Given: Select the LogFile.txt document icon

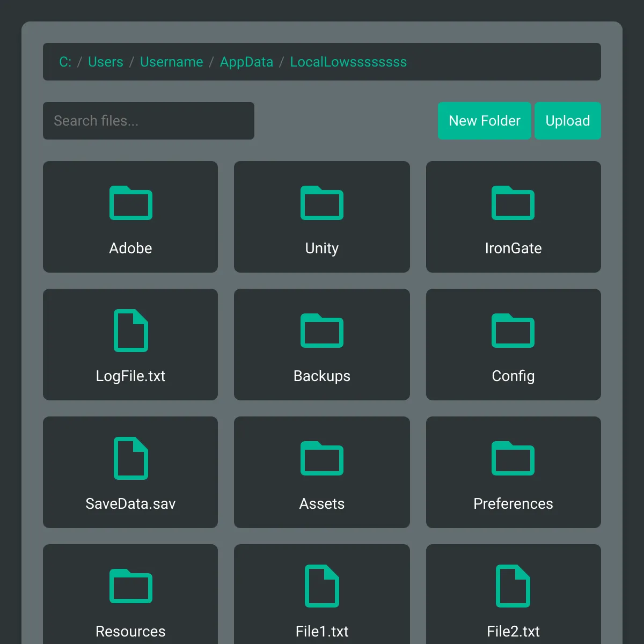Looking at the screenshot, I should tap(130, 331).
